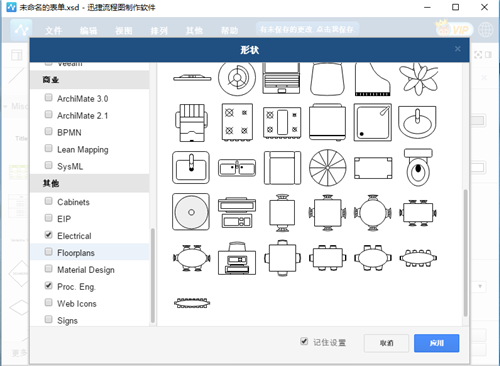The width and height of the screenshot is (500, 366).
Task: Open the globe language icon
Action: (485, 30)
